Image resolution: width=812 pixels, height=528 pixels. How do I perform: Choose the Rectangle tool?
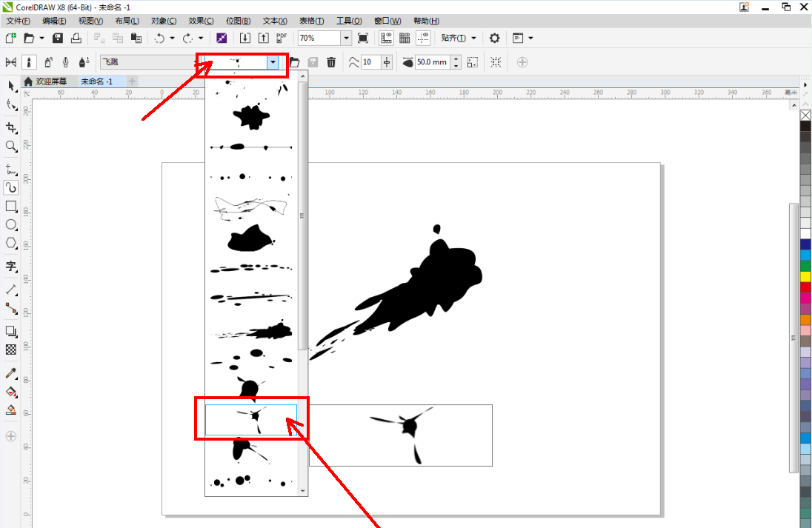tap(11, 206)
